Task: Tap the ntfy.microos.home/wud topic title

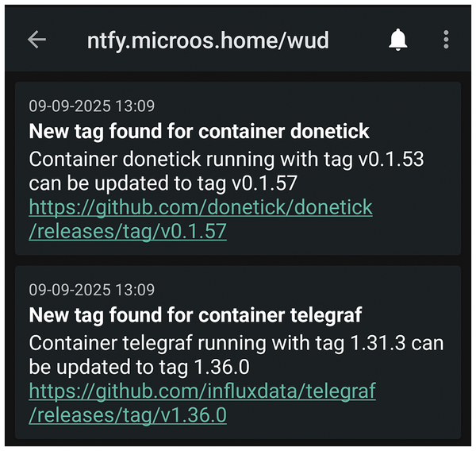Action: click(x=207, y=40)
